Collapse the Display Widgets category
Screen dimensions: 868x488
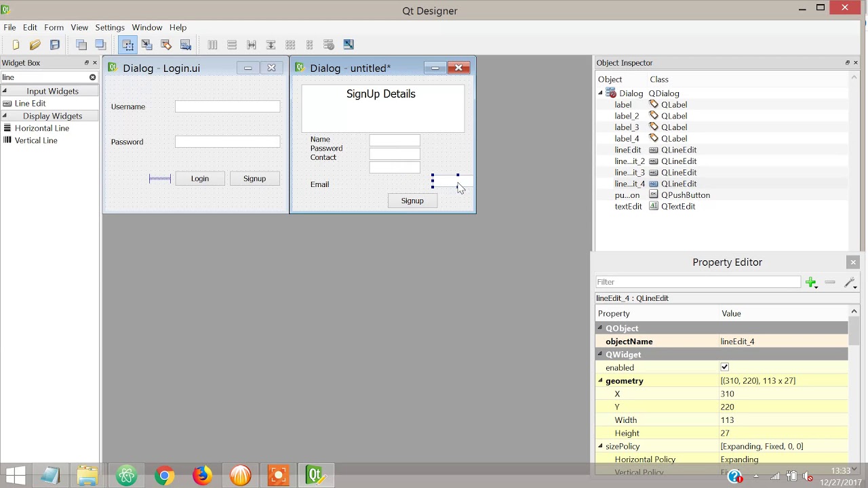click(5, 116)
